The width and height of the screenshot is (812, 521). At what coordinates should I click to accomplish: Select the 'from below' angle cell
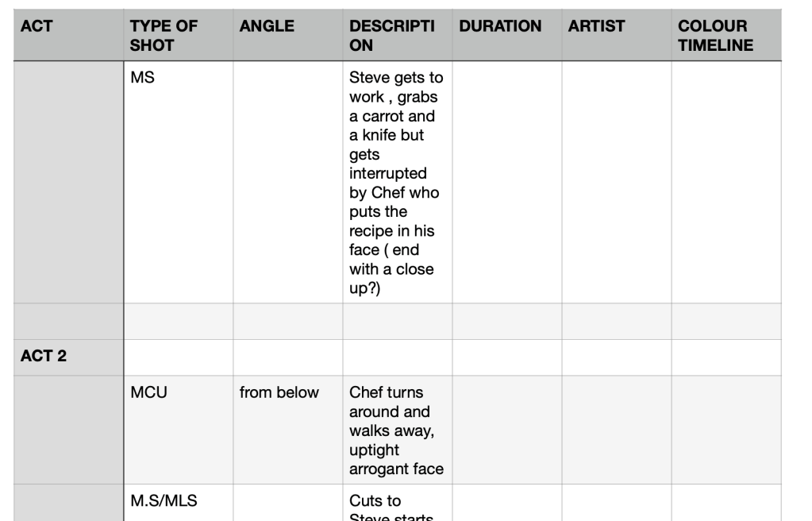click(x=287, y=430)
